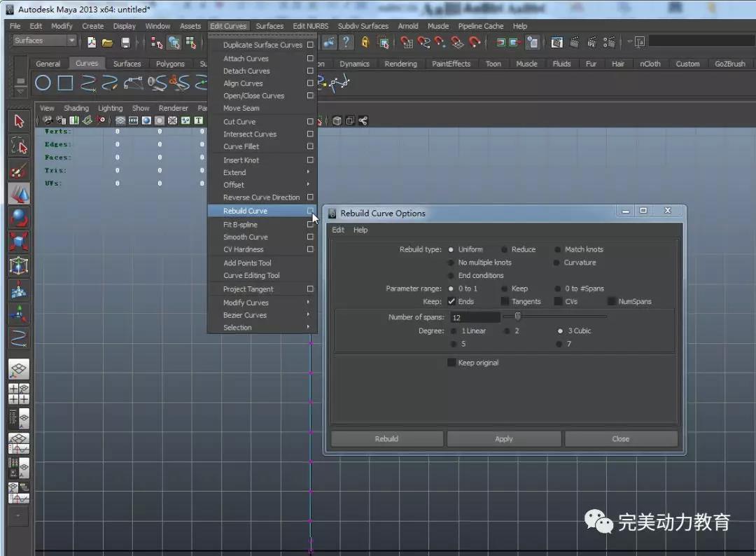This screenshot has width=756, height=556.
Task: Click the Rebuild button
Action: (x=386, y=439)
